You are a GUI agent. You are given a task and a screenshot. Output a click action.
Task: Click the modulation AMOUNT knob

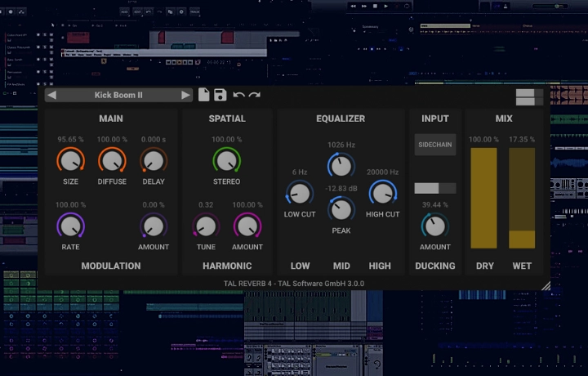pyautogui.click(x=154, y=226)
